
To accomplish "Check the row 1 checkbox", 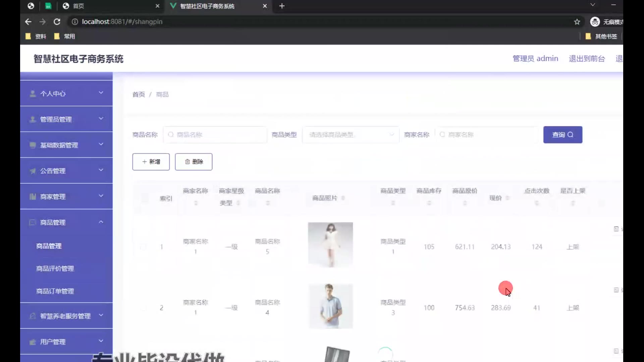I will coord(143,247).
